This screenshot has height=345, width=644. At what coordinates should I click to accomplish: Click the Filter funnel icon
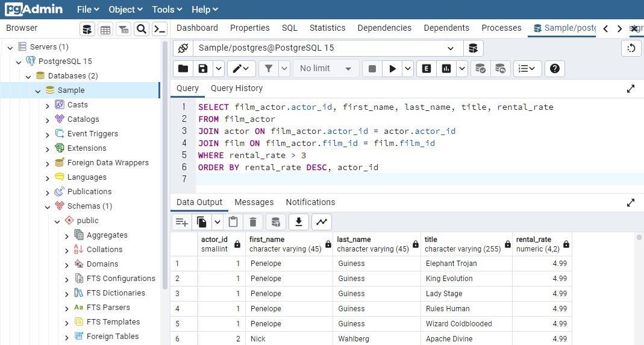[x=269, y=69]
